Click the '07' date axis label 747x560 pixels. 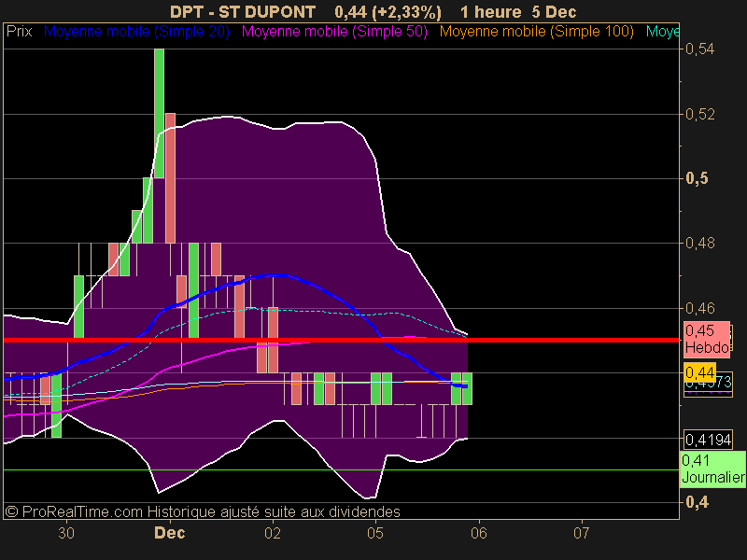pos(581,533)
